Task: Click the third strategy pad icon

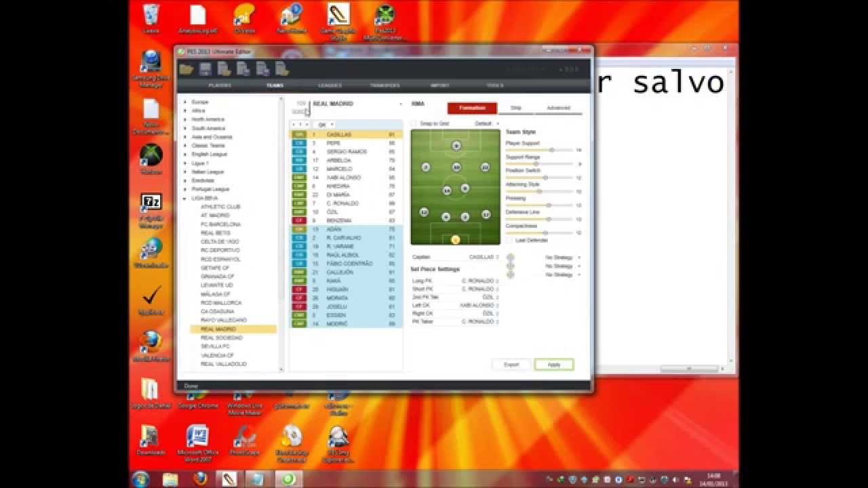Action: [510, 274]
